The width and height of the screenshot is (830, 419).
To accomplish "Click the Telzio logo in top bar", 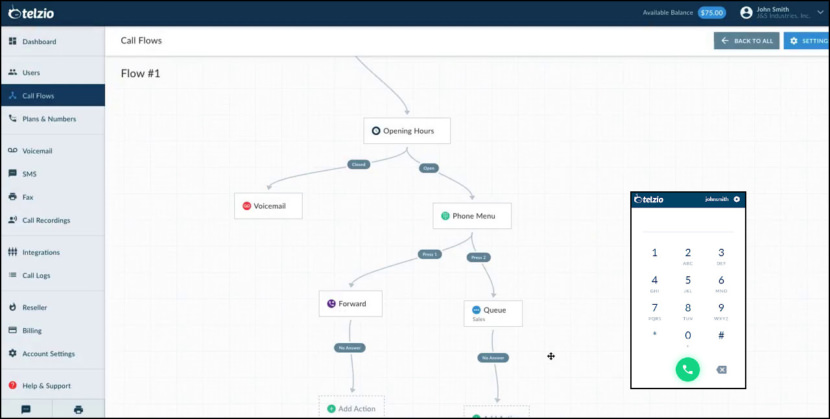I will pos(31,13).
